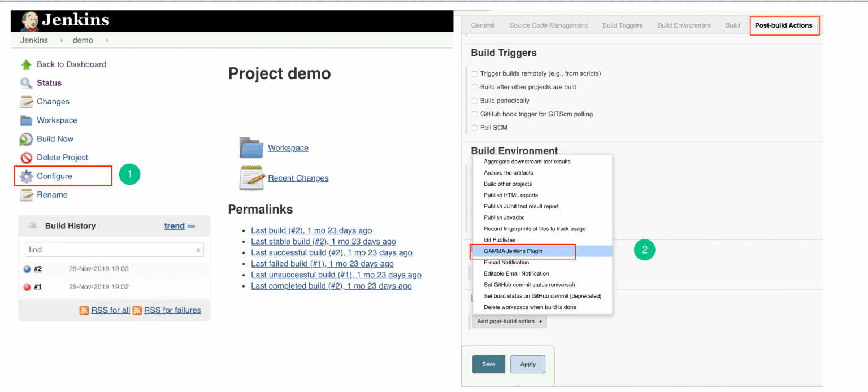Click the Rename notepad icon
The width and height of the screenshot is (868, 392).
click(25, 194)
